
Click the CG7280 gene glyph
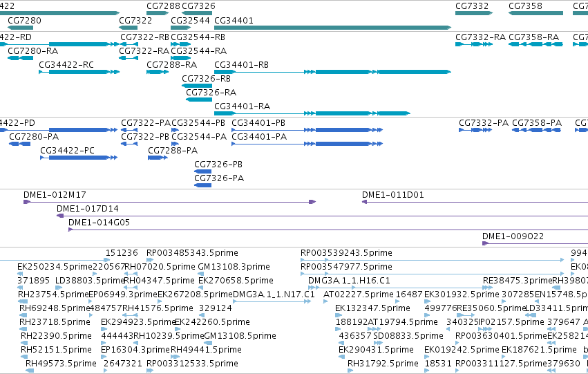tap(20, 28)
